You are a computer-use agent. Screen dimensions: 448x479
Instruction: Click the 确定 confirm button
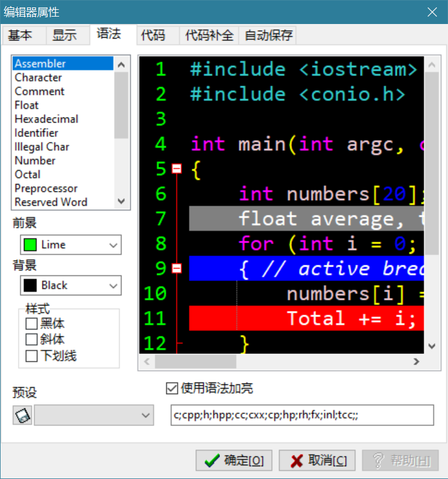coord(234,461)
